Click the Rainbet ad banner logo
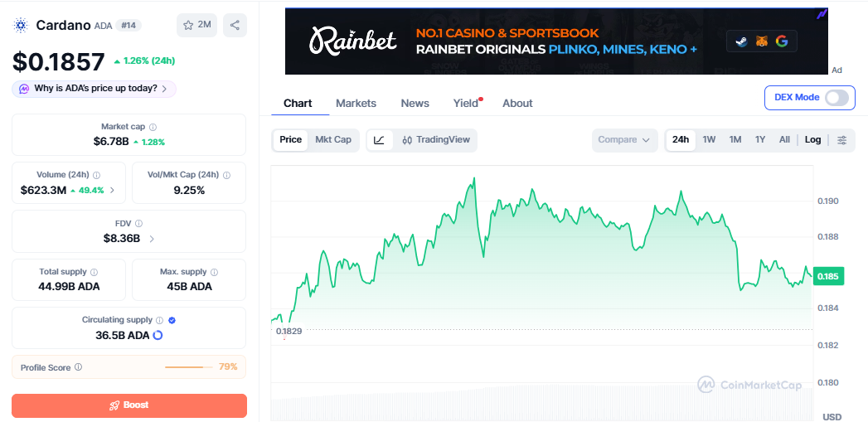868x422 pixels. click(x=352, y=41)
